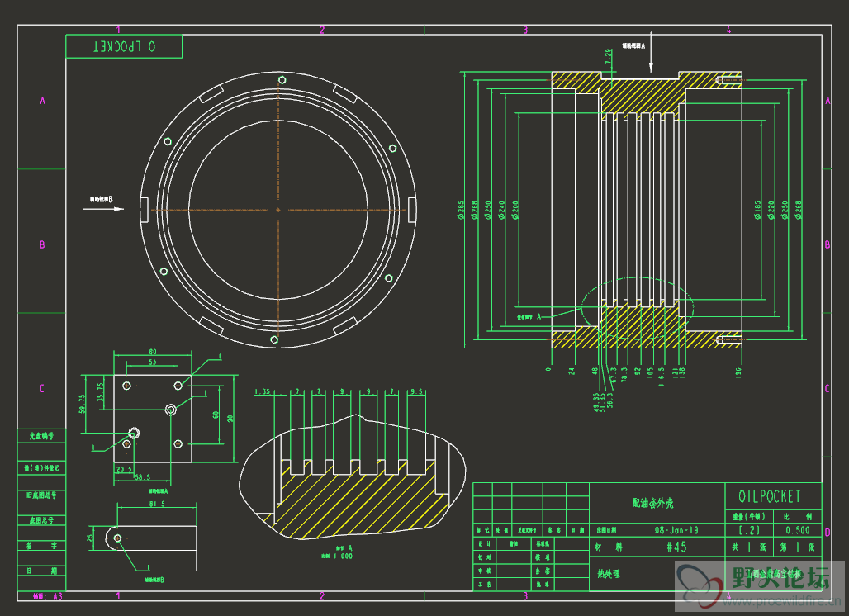The height and width of the screenshot is (616, 849).
Task: Click the ⌀240 diameter dimension
Action: (x=501, y=210)
